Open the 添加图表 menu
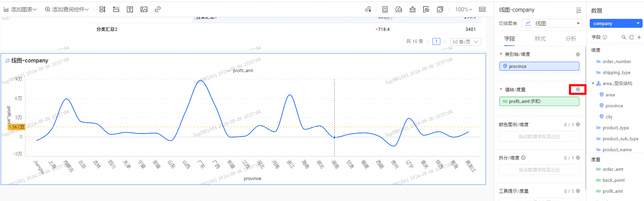Image resolution: width=644 pixels, height=201 pixels. tap(20, 10)
